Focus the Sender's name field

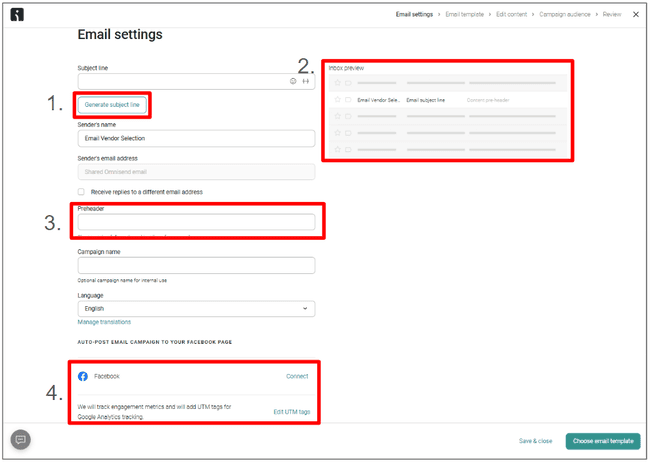point(196,138)
